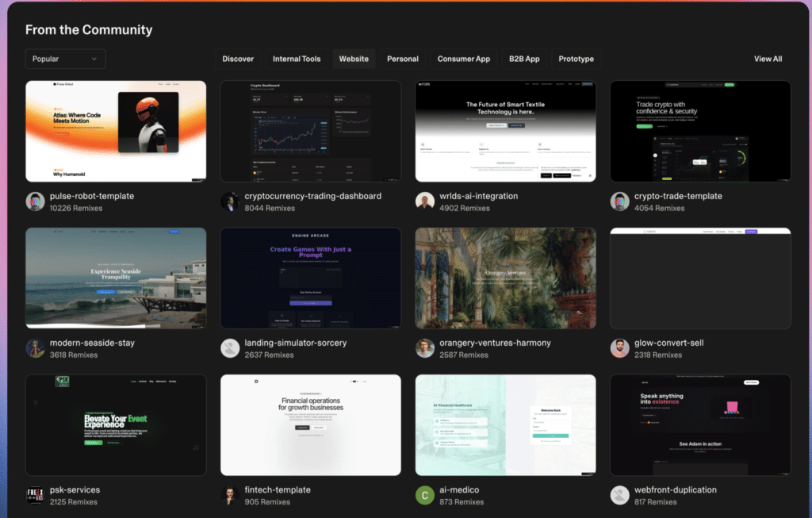Select the B2B App tab
812x518 pixels.
524,59
